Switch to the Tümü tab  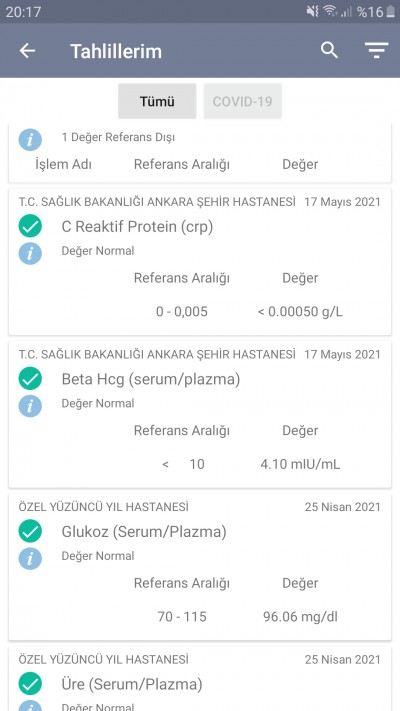click(157, 101)
